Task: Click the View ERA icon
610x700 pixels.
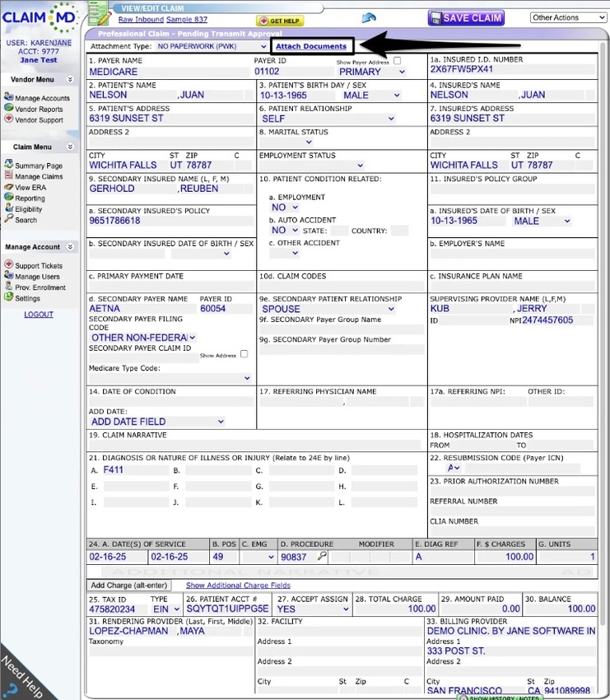Action: pyautogui.click(x=8, y=187)
